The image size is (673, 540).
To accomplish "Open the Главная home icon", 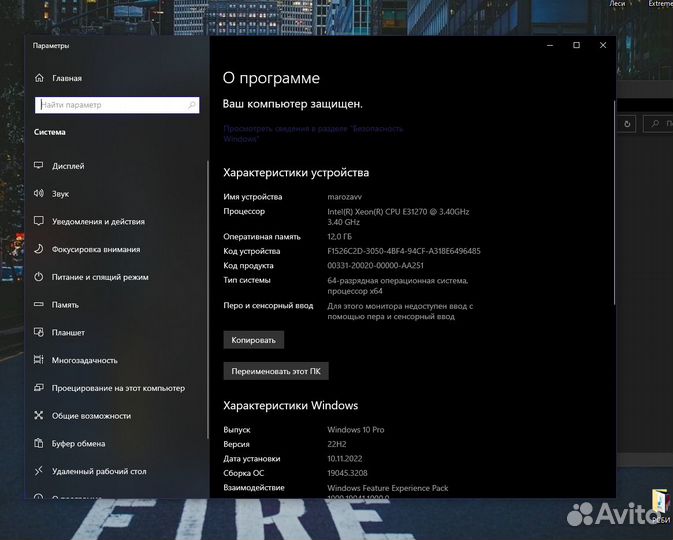I will click(x=39, y=78).
